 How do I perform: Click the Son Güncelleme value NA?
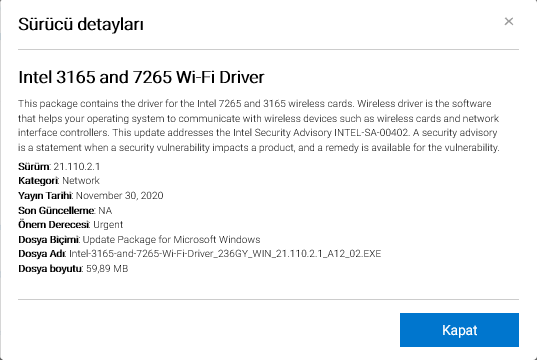click(105, 210)
